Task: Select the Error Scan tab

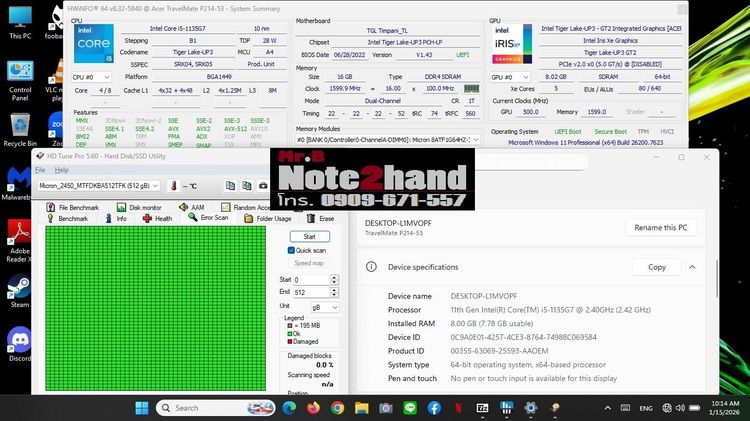Action: coord(208,218)
